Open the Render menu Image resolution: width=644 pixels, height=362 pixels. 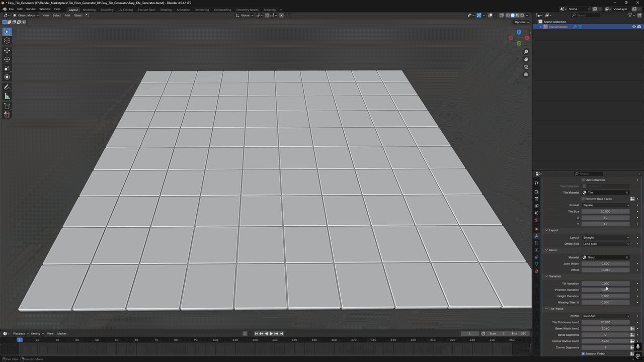(31, 9)
